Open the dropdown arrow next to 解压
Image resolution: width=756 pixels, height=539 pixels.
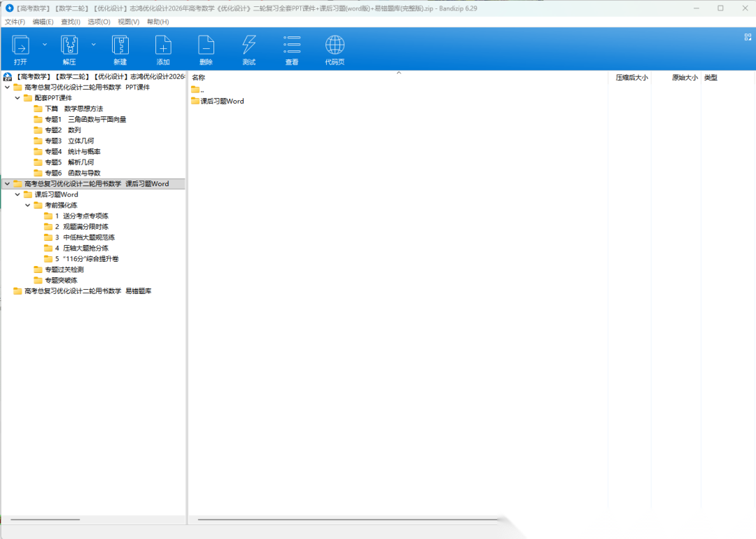[93, 44]
